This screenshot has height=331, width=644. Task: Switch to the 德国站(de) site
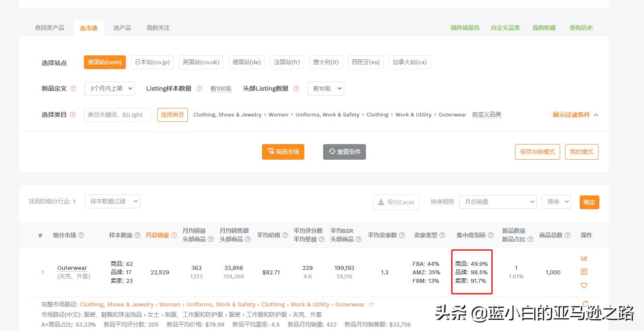coord(246,62)
